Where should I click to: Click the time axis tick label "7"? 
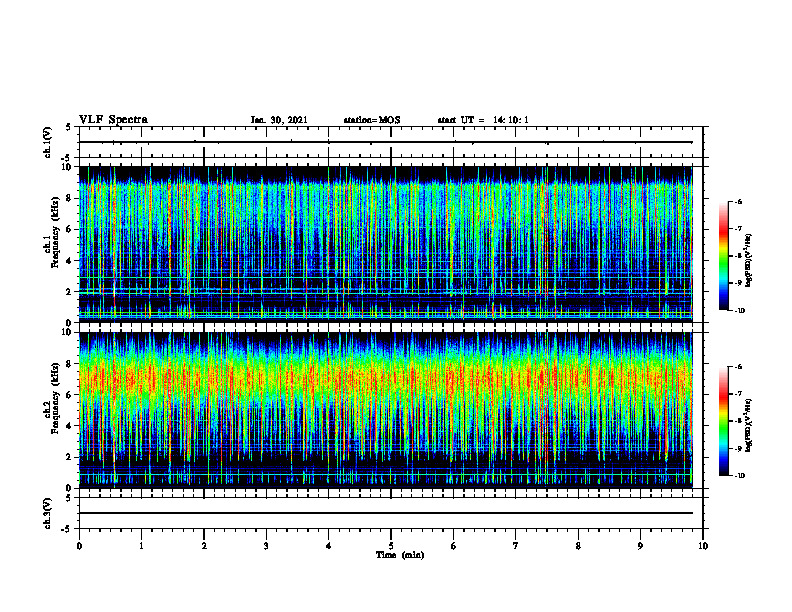point(516,546)
